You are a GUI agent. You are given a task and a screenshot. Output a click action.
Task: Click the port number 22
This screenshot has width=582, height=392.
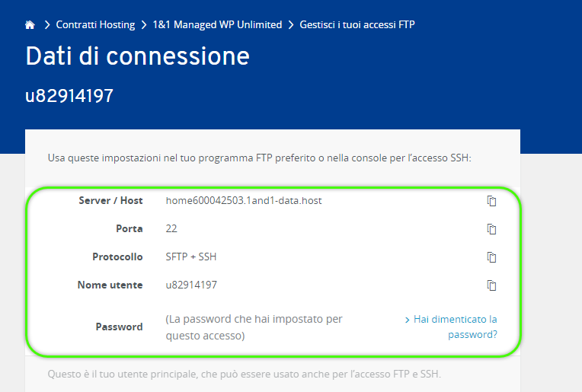(x=171, y=228)
